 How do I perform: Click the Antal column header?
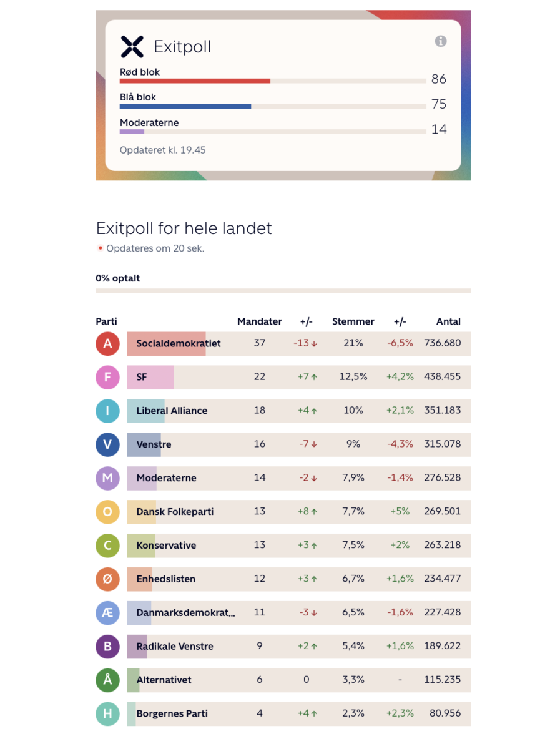tap(448, 321)
